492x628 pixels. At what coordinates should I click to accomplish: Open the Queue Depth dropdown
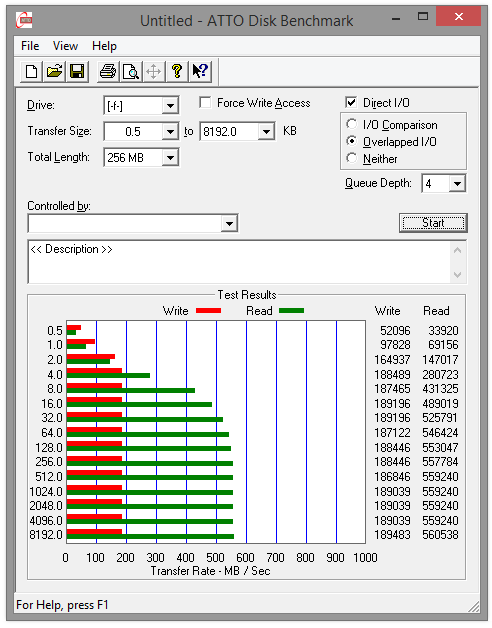click(457, 184)
